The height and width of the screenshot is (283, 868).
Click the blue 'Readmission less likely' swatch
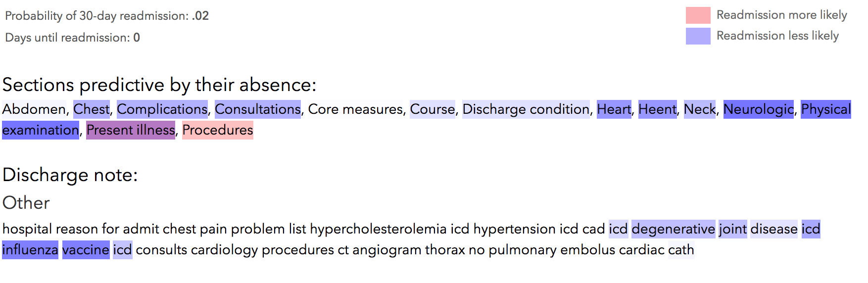point(698,36)
